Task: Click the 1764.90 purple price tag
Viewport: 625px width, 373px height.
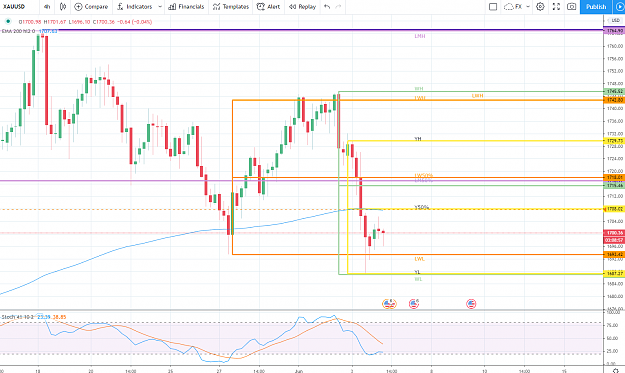Action: coord(614,31)
